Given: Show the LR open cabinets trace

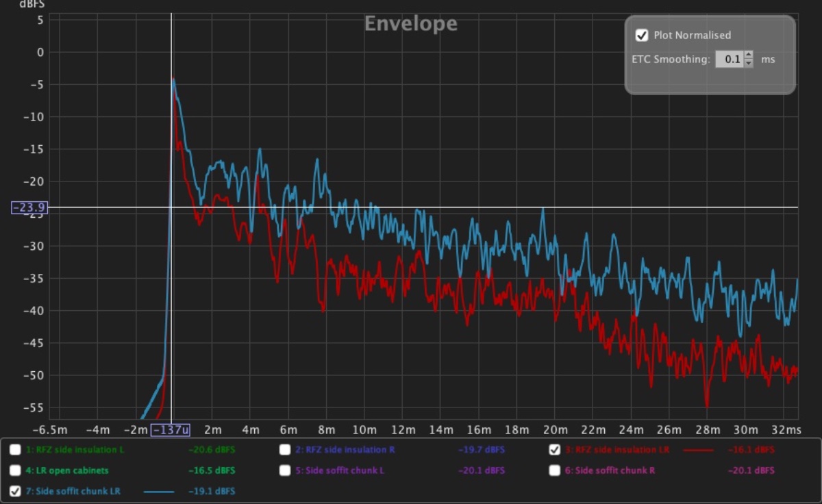Looking at the screenshot, I should tap(15, 470).
